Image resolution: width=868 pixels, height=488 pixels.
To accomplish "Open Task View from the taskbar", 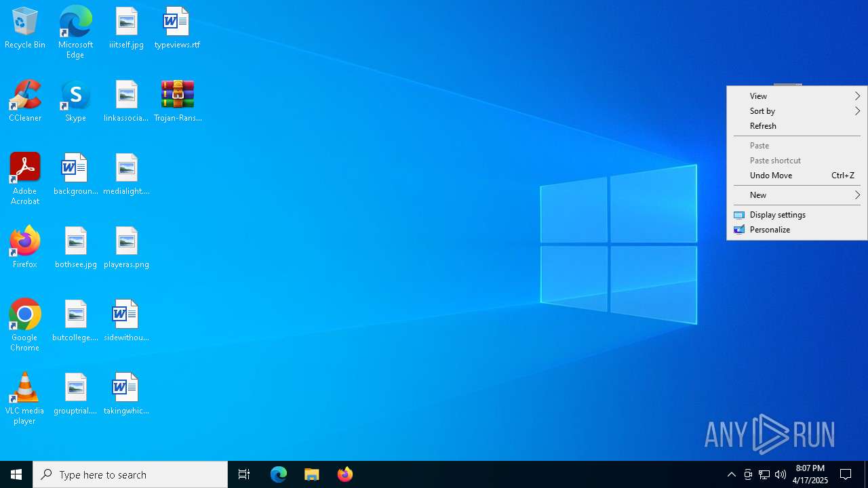I will point(244,474).
